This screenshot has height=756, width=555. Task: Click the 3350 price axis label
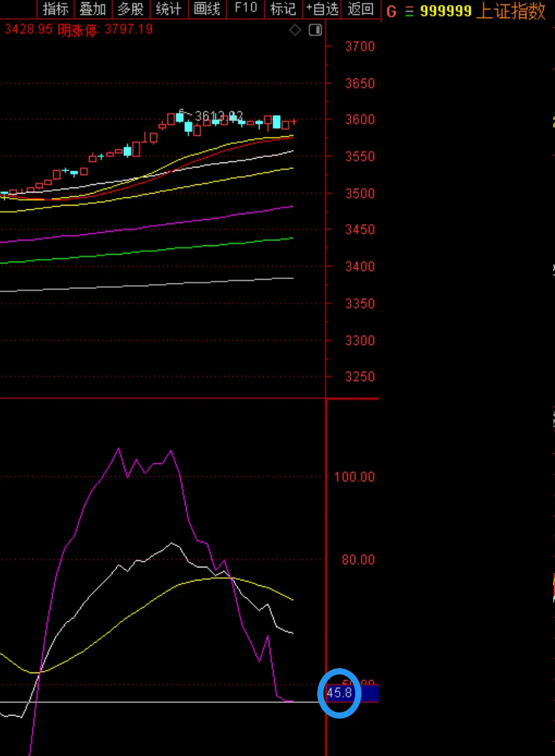[360, 303]
